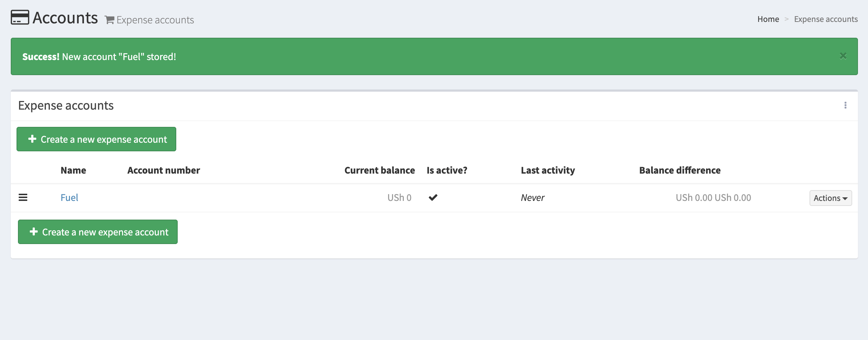Click the Current balance column header

click(379, 170)
